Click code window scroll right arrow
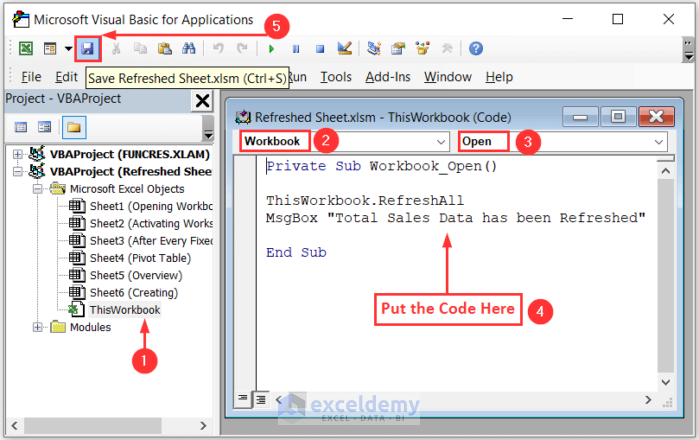 point(648,400)
